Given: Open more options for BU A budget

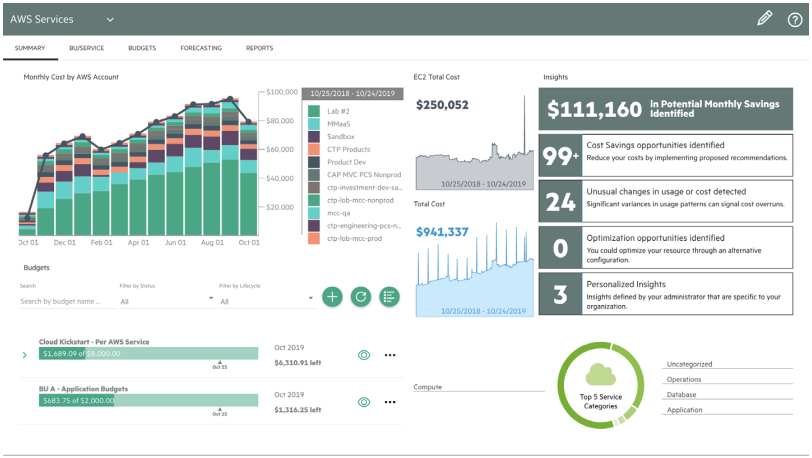Looking at the screenshot, I should (390, 401).
